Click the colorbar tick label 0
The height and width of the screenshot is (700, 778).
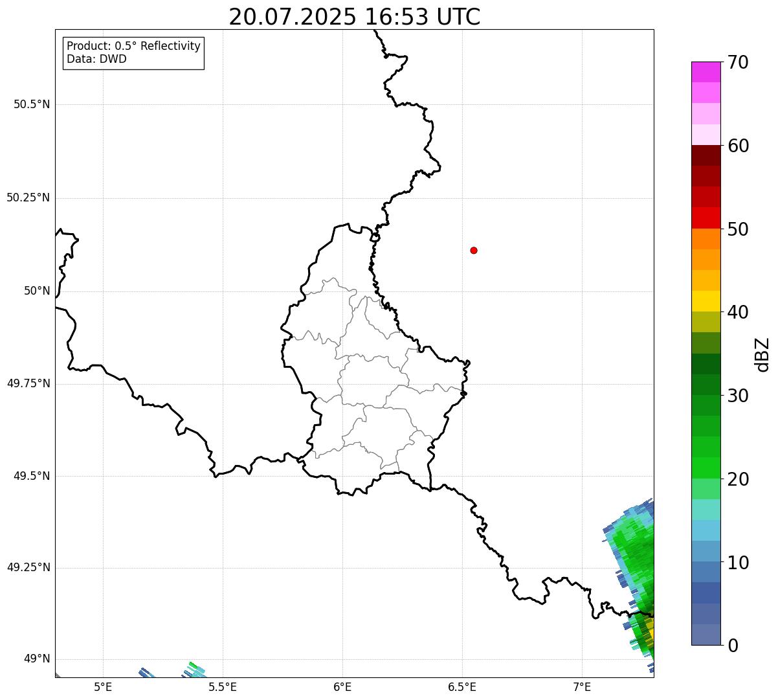(x=733, y=646)
